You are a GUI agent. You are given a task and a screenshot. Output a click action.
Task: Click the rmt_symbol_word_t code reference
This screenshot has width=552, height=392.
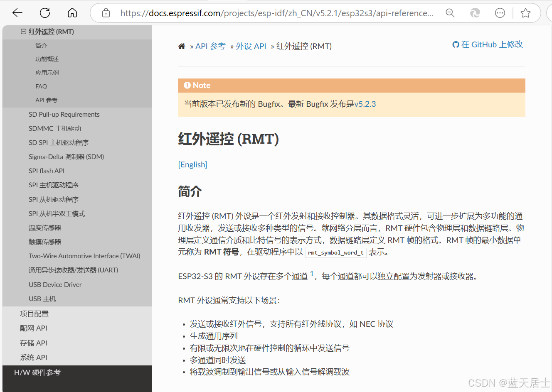tap(336, 252)
